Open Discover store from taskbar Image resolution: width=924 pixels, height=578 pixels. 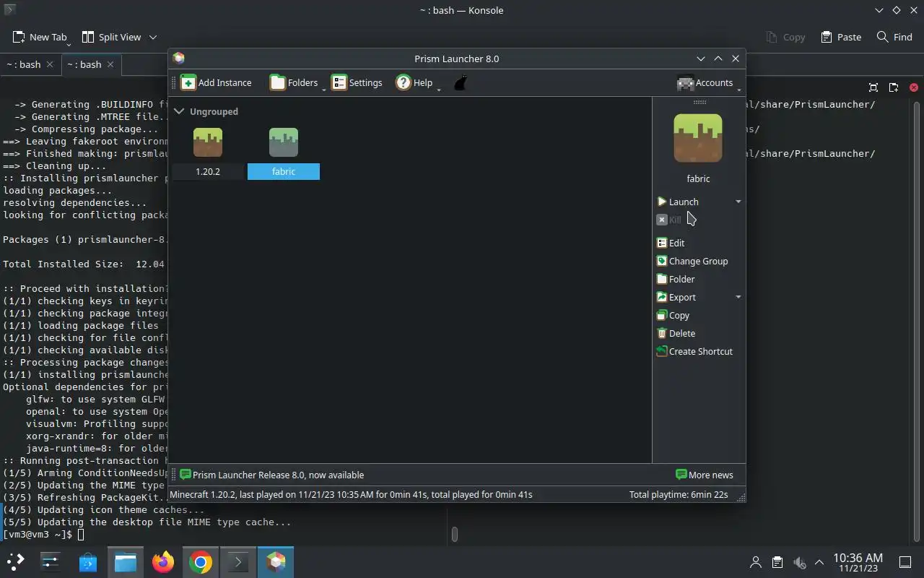click(x=88, y=561)
